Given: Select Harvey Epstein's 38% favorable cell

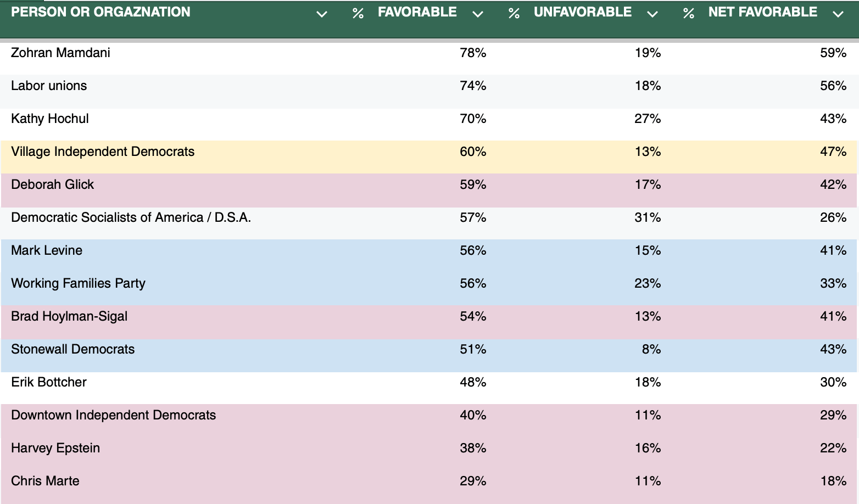Looking at the screenshot, I should pos(473,448).
